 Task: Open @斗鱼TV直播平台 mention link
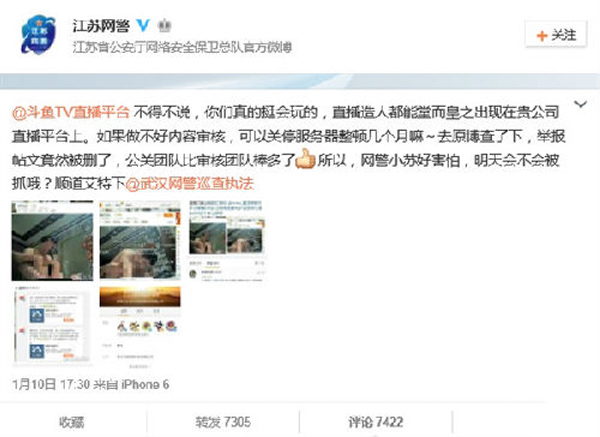[x=71, y=113]
